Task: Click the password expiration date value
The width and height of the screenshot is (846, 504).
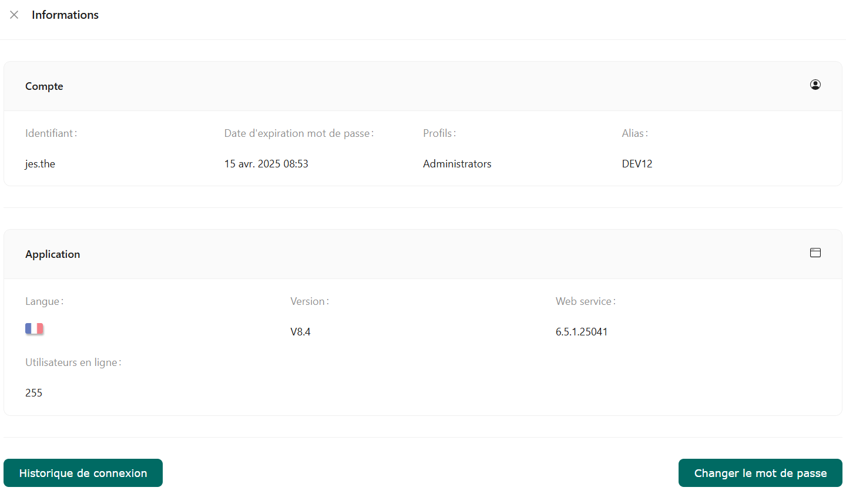Action: (266, 164)
